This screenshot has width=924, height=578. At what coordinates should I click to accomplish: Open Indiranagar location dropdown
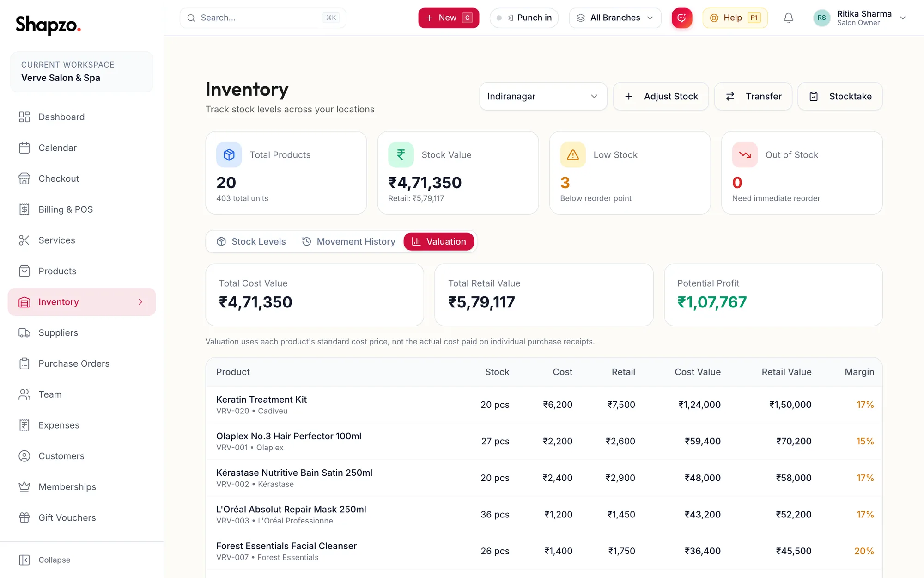(543, 97)
